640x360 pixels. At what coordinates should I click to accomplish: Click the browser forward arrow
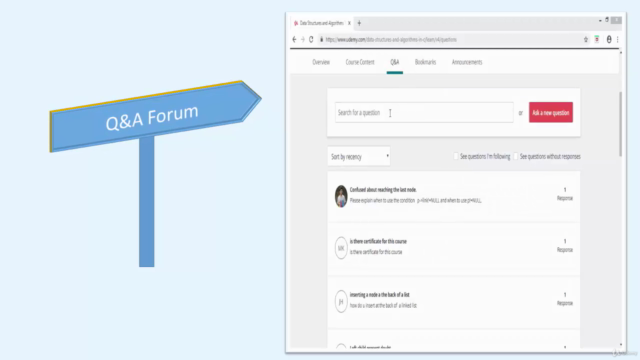[302, 40]
